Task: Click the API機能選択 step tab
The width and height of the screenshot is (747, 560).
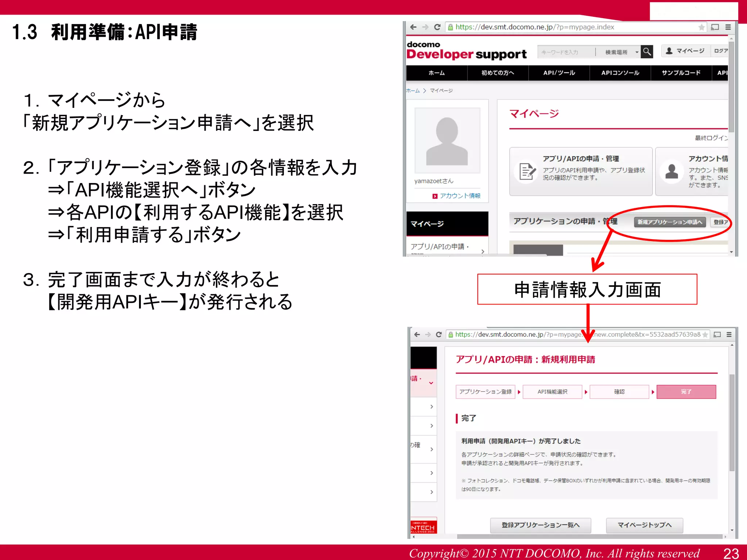Action: click(x=552, y=392)
